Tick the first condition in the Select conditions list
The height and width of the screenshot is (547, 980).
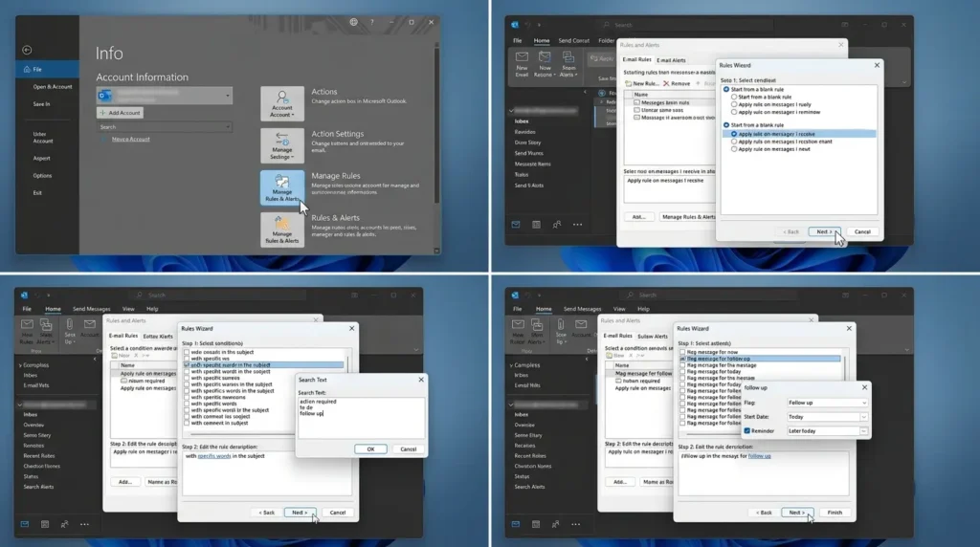tap(187, 352)
